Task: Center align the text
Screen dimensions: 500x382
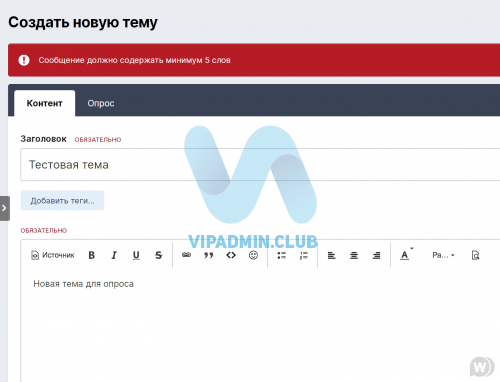Action: (x=354, y=255)
